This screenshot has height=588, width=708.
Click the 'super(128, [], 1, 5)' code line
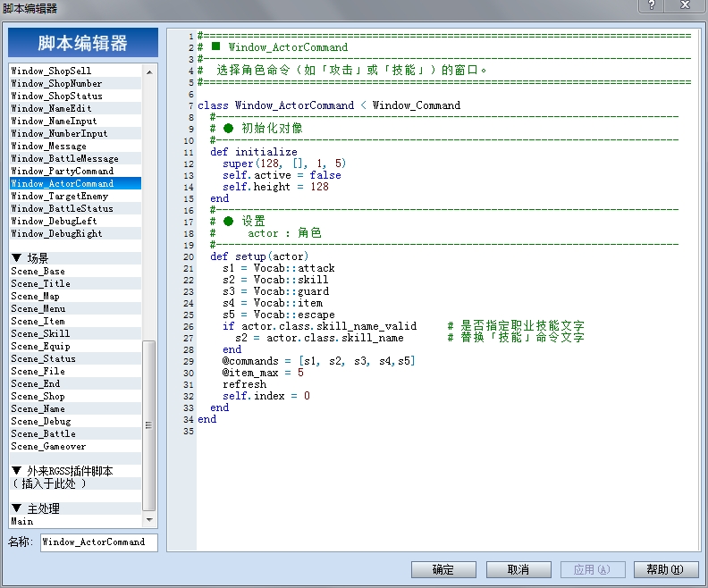point(284,164)
